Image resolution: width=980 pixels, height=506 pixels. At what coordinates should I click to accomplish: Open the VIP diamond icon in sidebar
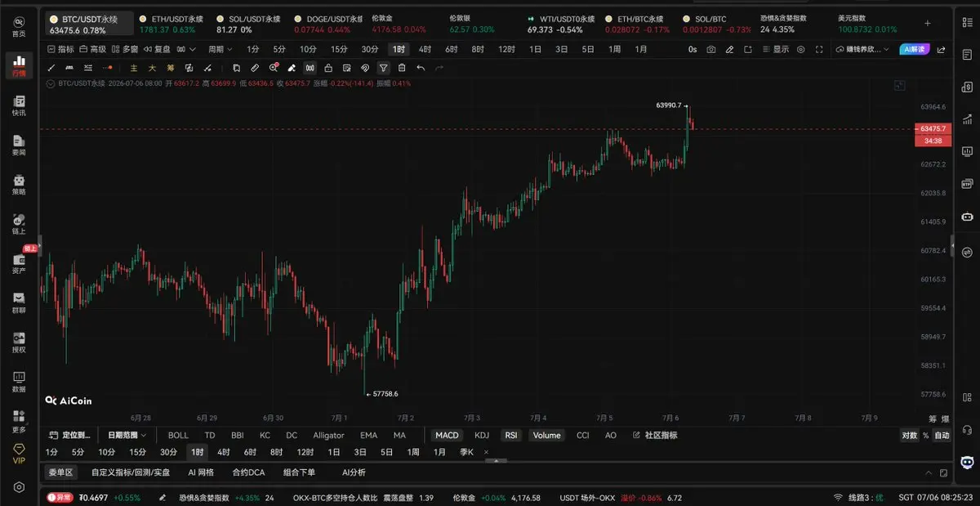pyautogui.click(x=19, y=454)
